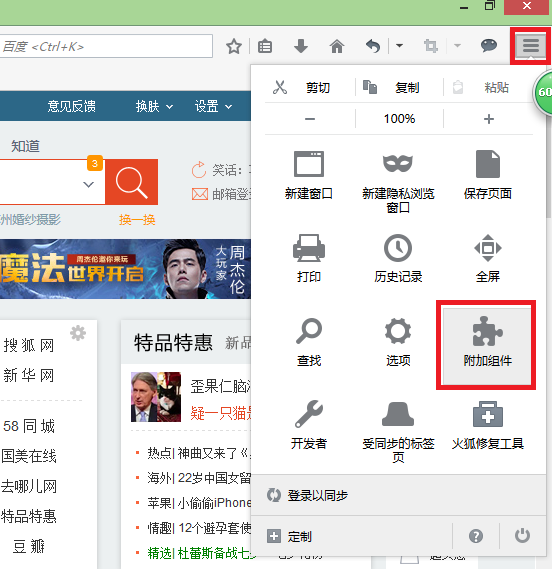
Task: Bookmark this page with the star icon
Action: click(x=234, y=46)
